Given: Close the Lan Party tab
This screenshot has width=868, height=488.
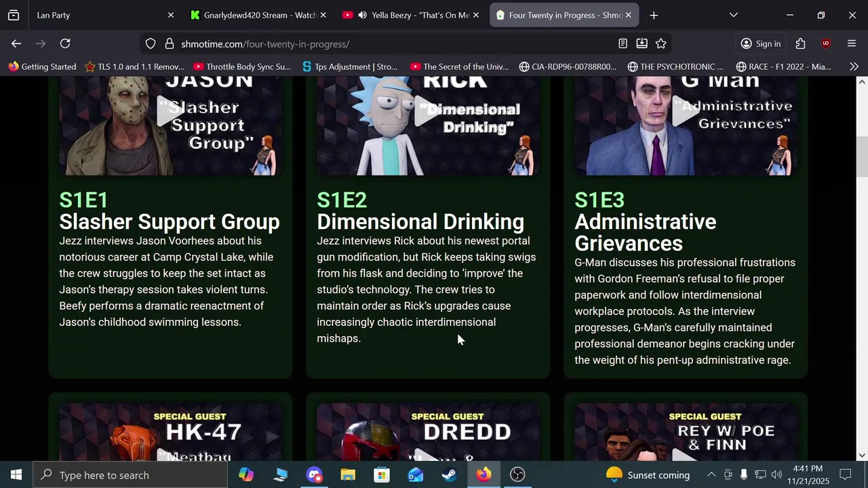Looking at the screenshot, I should point(171,15).
